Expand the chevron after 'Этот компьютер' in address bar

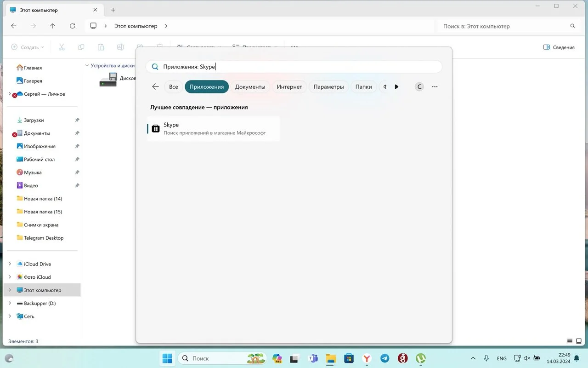166,26
